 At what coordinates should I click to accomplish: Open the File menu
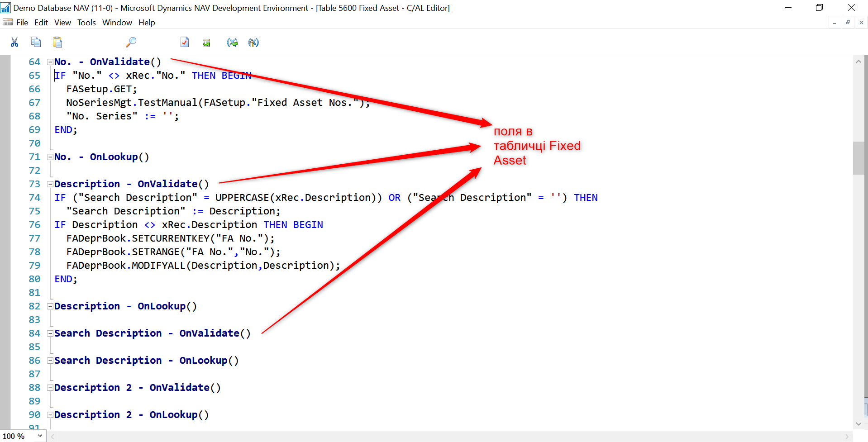click(x=22, y=23)
